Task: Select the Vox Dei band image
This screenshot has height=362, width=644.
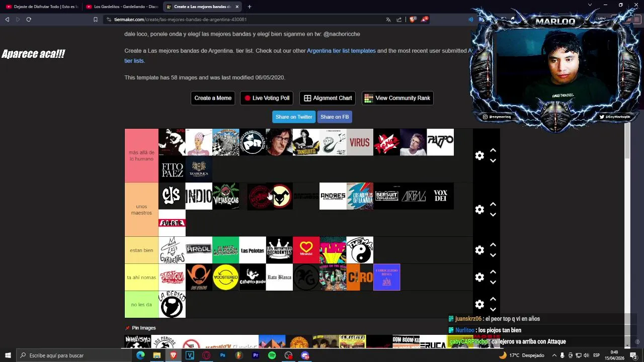Action: pos(440,196)
